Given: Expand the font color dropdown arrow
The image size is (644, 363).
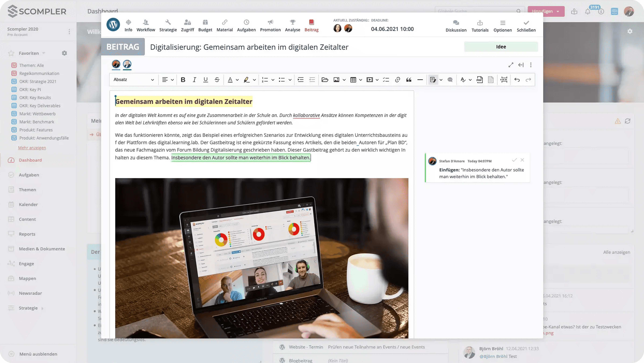Looking at the screenshot, I should 237,80.
